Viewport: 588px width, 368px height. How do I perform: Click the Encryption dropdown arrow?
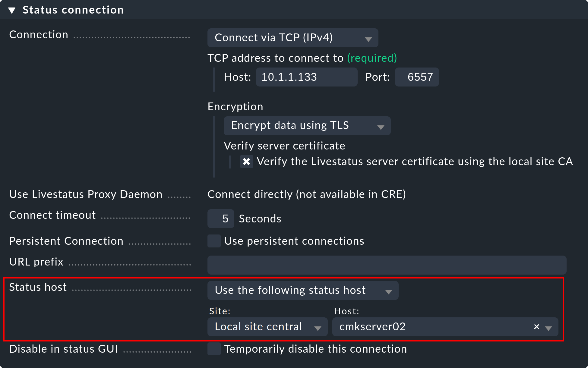pyautogui.click(x=381, y=126)
